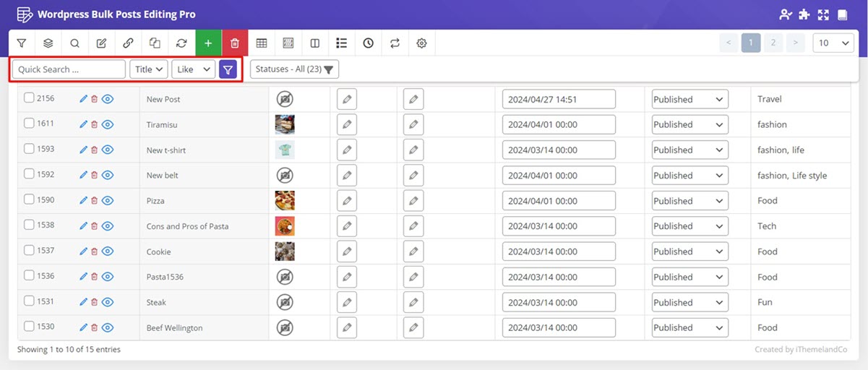The width and height of the screenshot is (868, 370).
Task: Open the Like operator dropdown
Action: point(194,69)
